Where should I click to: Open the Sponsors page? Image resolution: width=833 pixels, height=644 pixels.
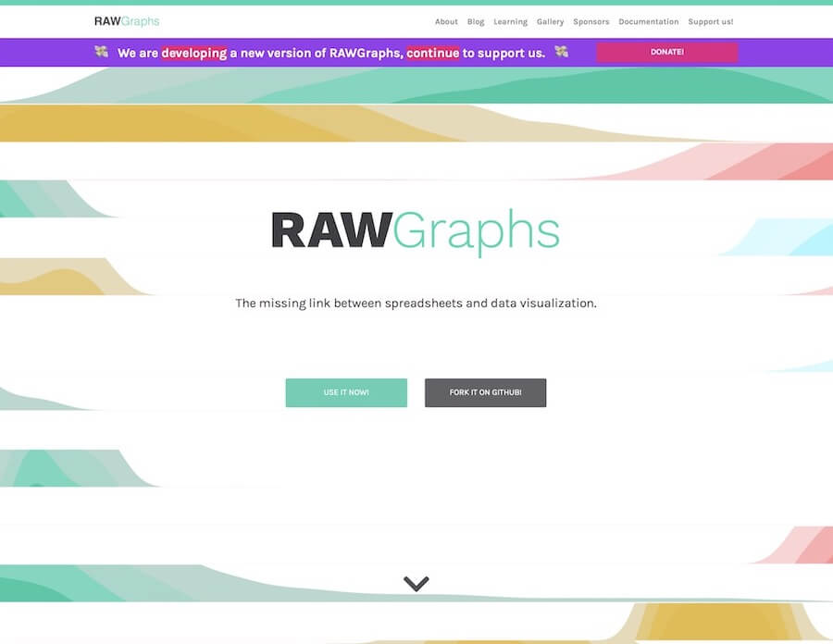[x=591, y=22]
